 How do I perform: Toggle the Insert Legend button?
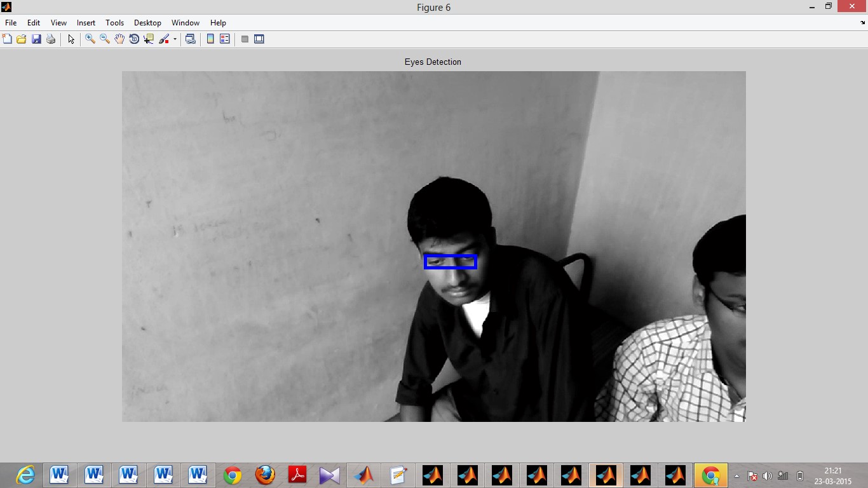(225, 39)
